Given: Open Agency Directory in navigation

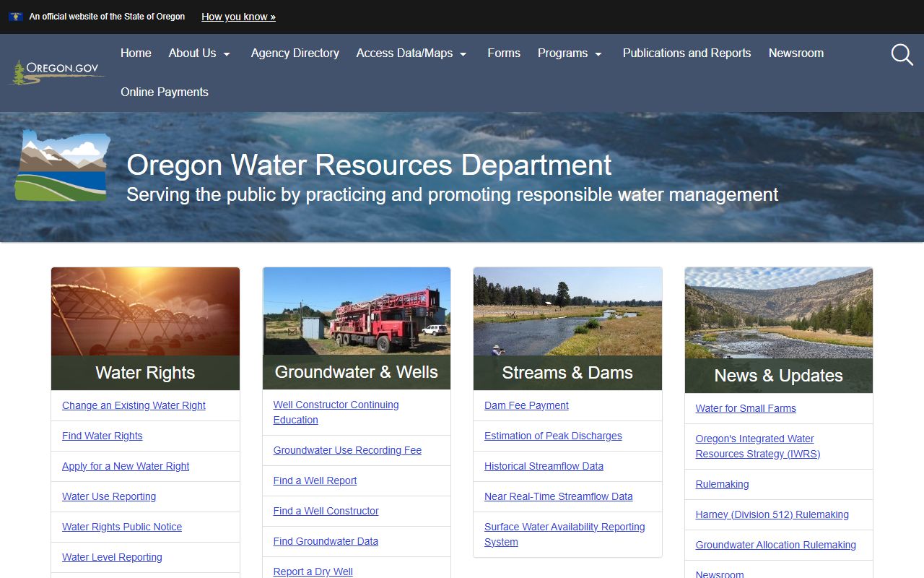Looking at the screenshot, I should [x=295, y=53].
